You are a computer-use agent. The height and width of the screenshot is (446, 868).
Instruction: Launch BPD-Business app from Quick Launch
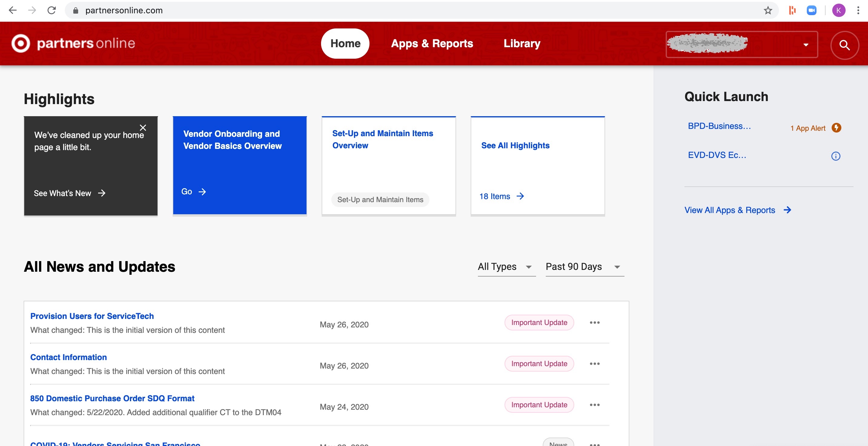click(x=719, y=126)
